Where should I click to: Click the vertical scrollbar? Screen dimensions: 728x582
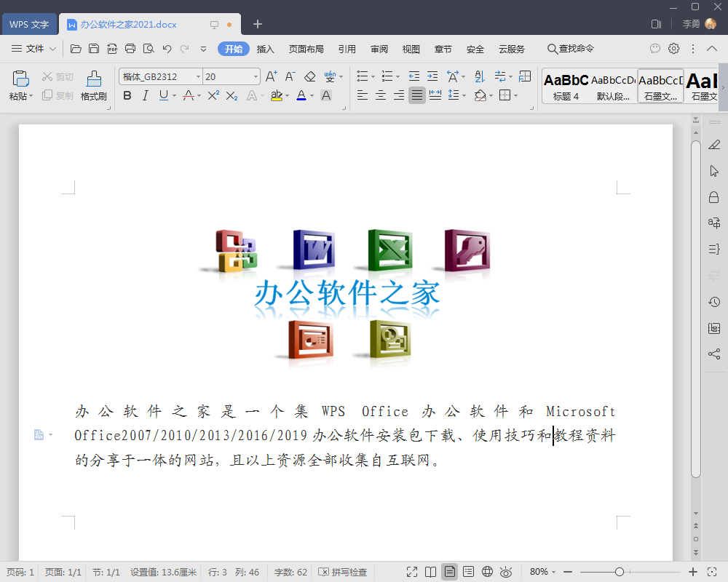pyautogui.click(x=695, y=308)
